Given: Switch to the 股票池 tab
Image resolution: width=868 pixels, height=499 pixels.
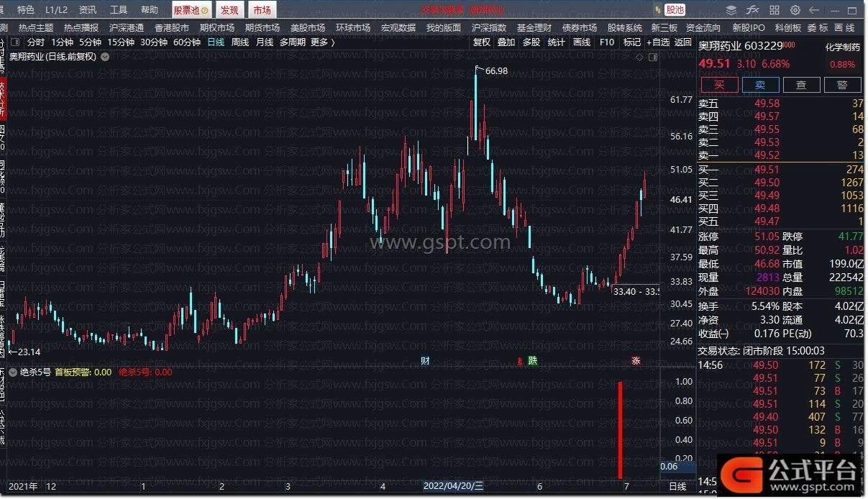Looking at the screenshot, I should point(191,10).
